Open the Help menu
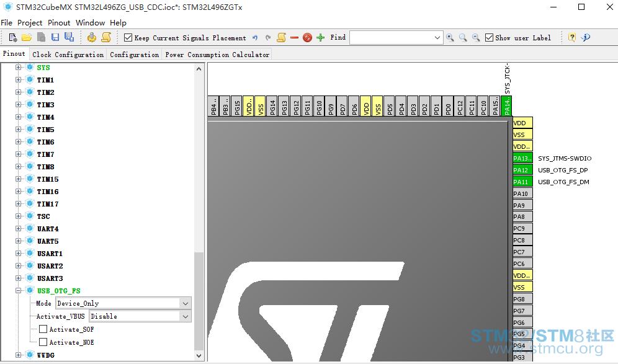618x364 pixels. tap(118, 23)
